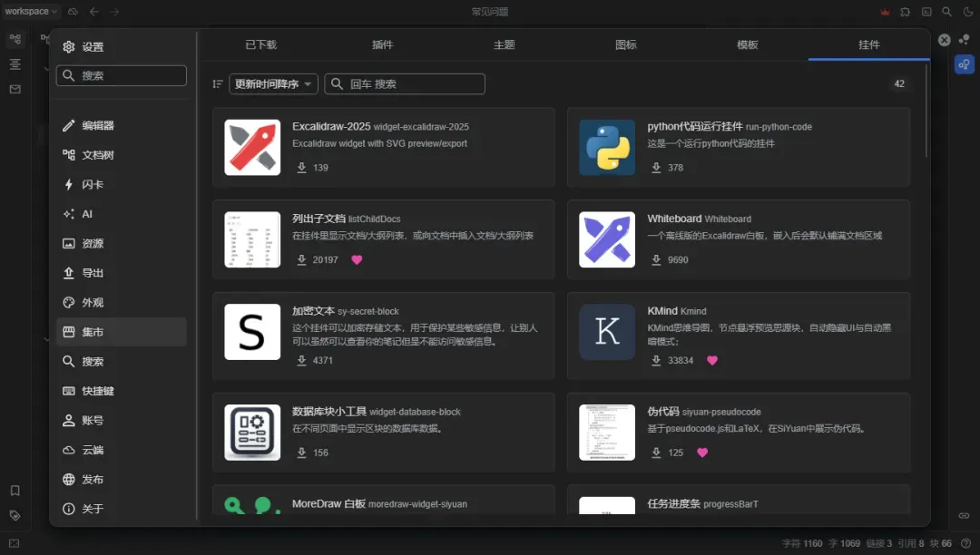The width and height of the screenshot is (980, 555).
Task: Open the bookmark icon in left dock
Action: pyautogui.click(x=15, y=491)
